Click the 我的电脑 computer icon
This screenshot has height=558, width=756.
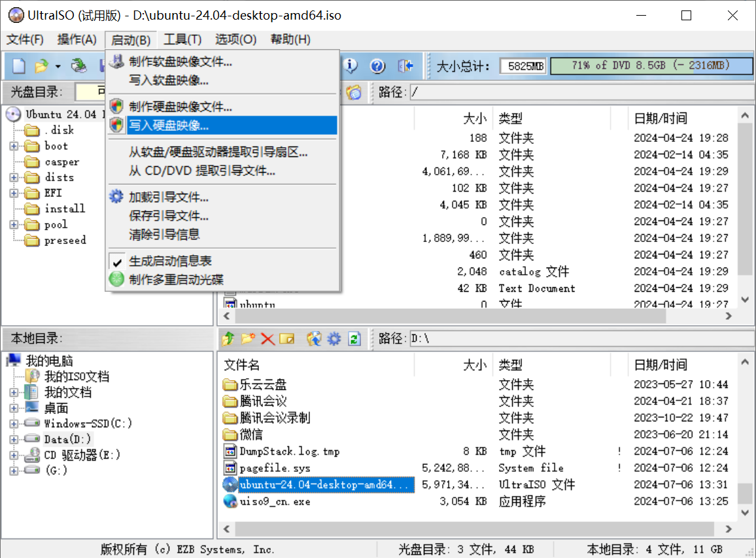pyautogui.click(x=14, y=360)
